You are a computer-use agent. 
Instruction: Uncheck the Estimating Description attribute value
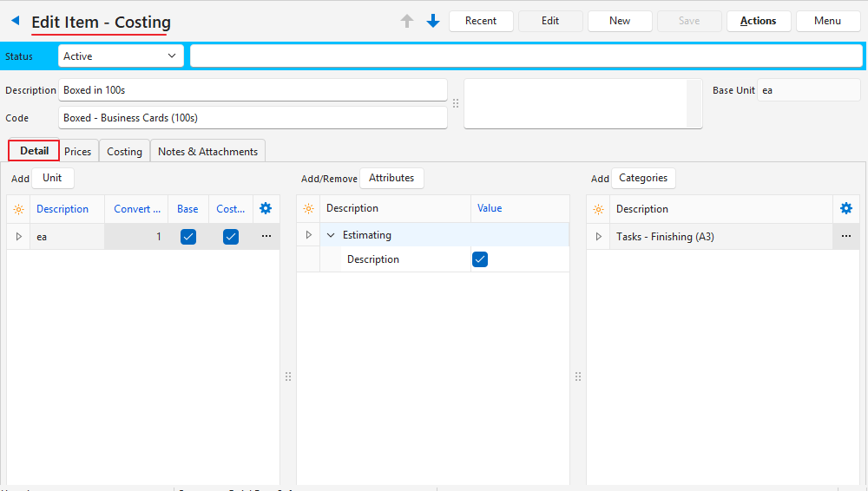pos(480,259)
